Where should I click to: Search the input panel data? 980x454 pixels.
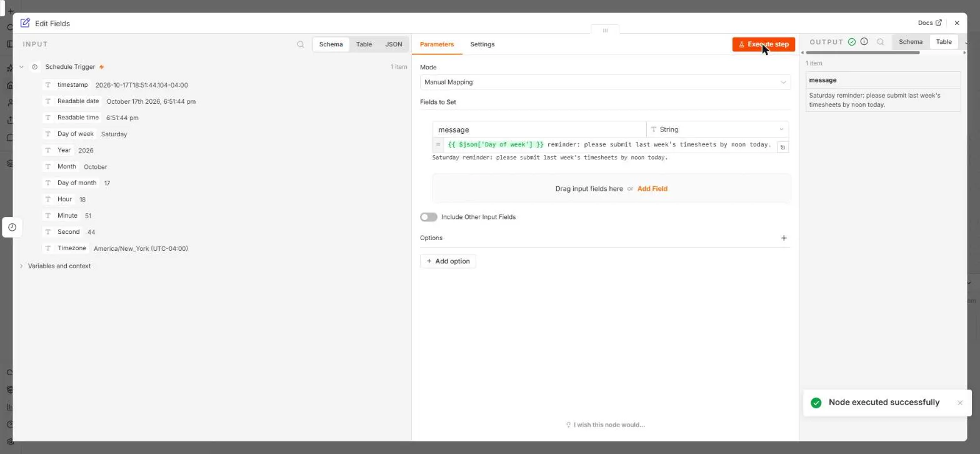(x=301, y=44)
